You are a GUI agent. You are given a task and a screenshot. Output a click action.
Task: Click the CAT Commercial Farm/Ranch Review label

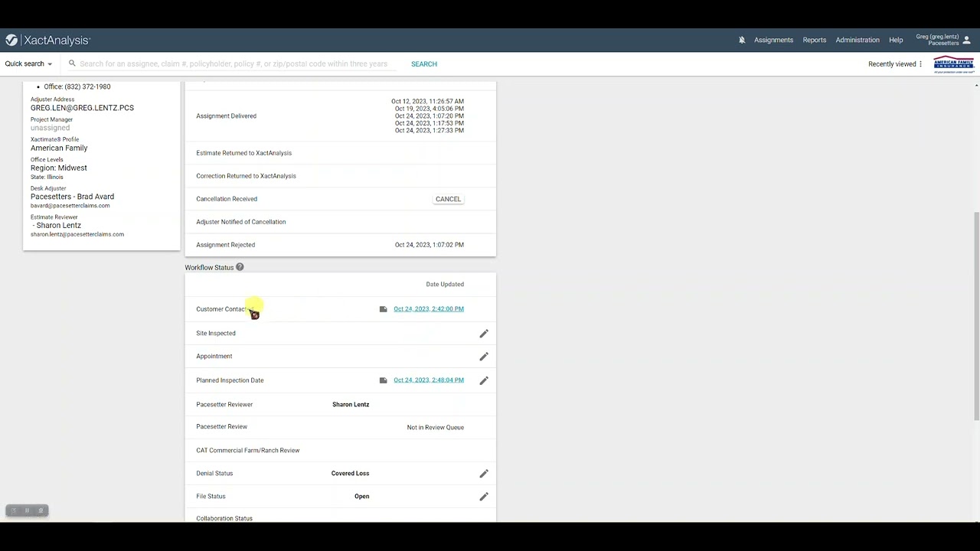pos(247,451)
